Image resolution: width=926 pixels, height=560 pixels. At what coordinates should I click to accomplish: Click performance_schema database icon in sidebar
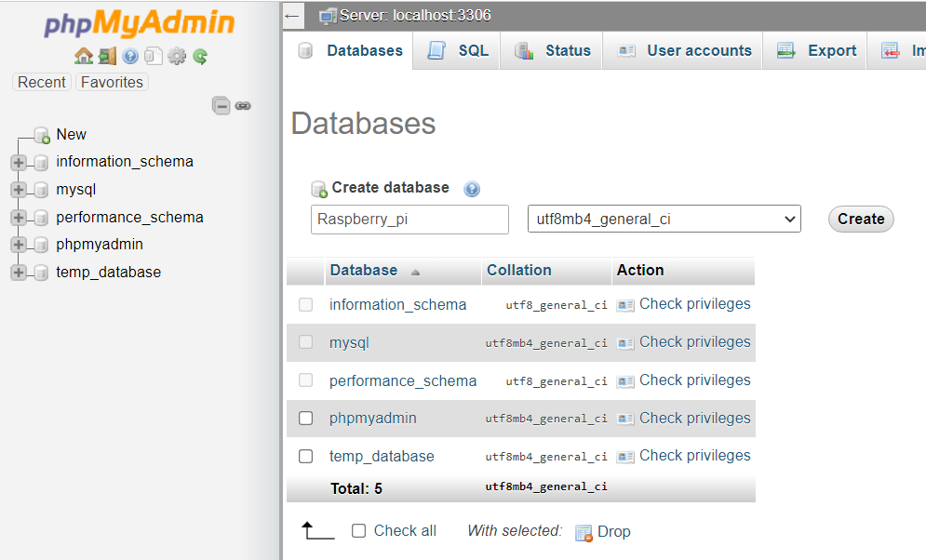point(41,218)
